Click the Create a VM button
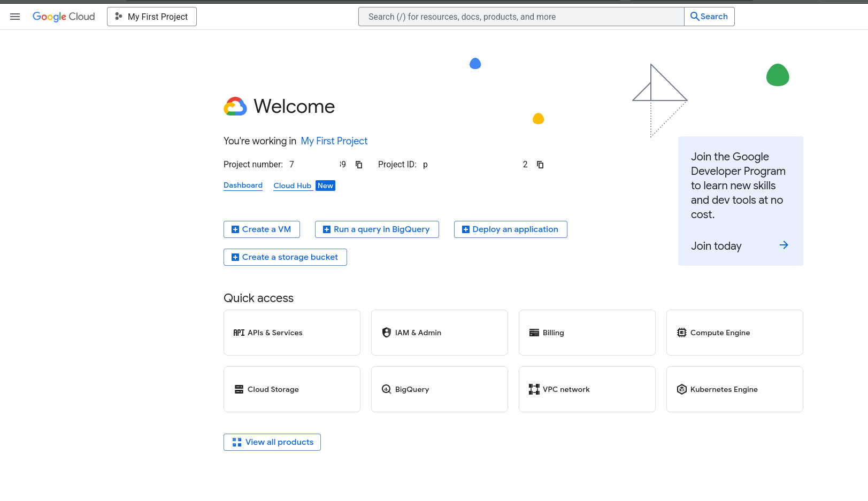 coord(262,229)
